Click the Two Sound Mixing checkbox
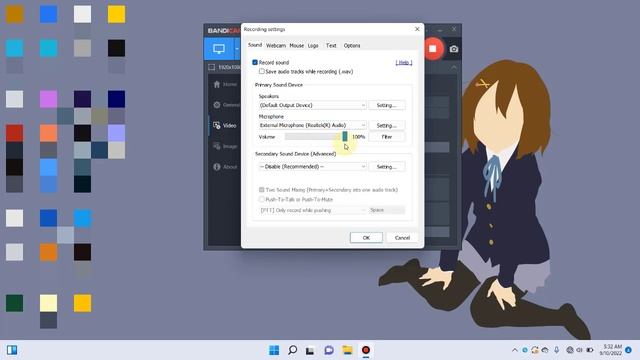This screenshot has width=640, height=360. [262, 189]
